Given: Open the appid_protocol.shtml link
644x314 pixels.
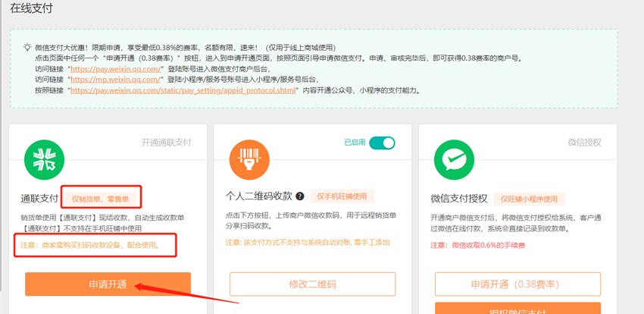Looking at the screenshot, I should [183, 90].
